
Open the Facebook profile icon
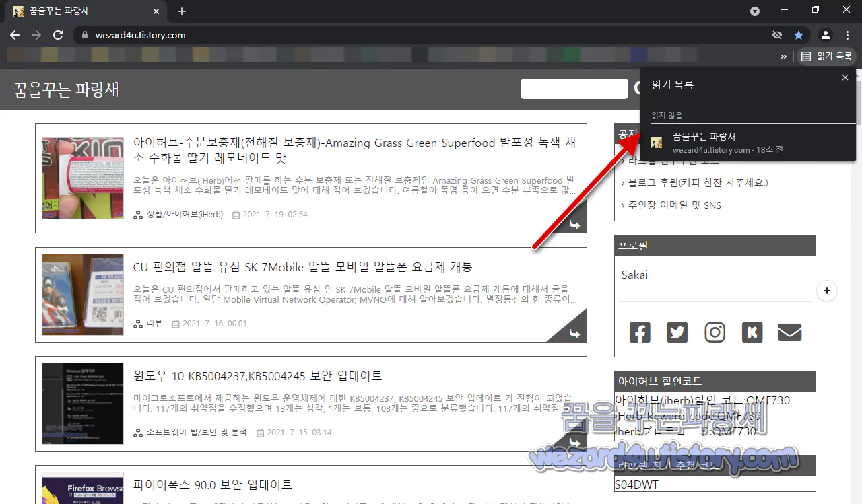pyautogui.click(x=640, y=332)
